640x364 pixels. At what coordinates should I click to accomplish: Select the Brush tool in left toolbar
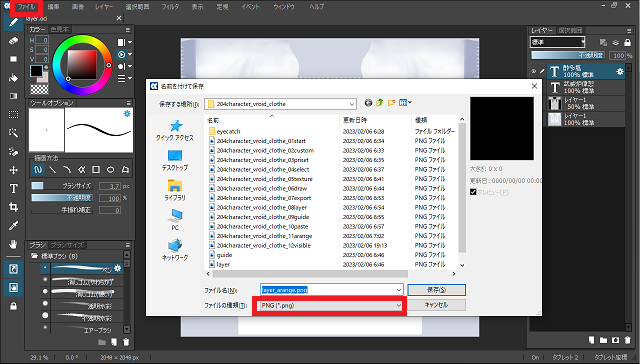[x=13, y=22]
